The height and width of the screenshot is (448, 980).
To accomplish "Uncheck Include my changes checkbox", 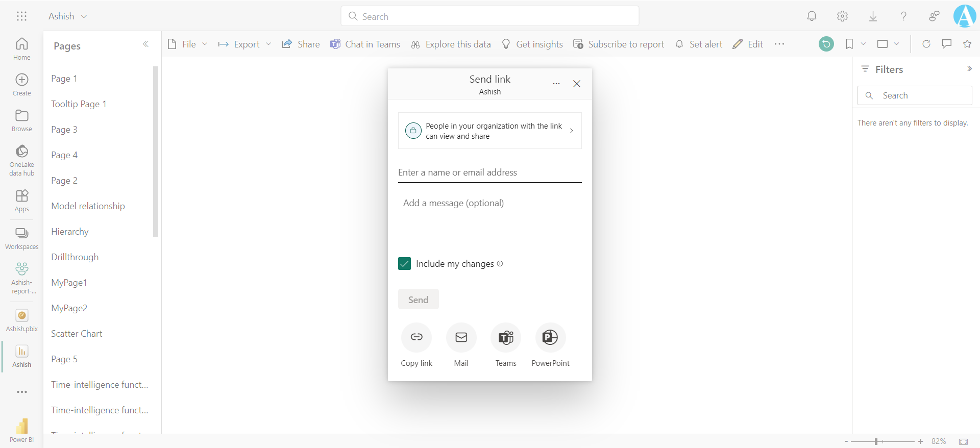I will pos(404,264).
